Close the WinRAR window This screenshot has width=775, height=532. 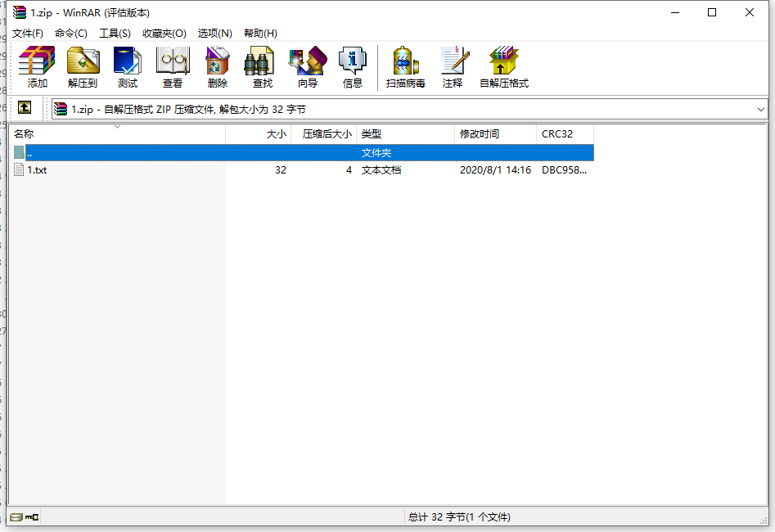pyautogui.click(x=750, y=12)
